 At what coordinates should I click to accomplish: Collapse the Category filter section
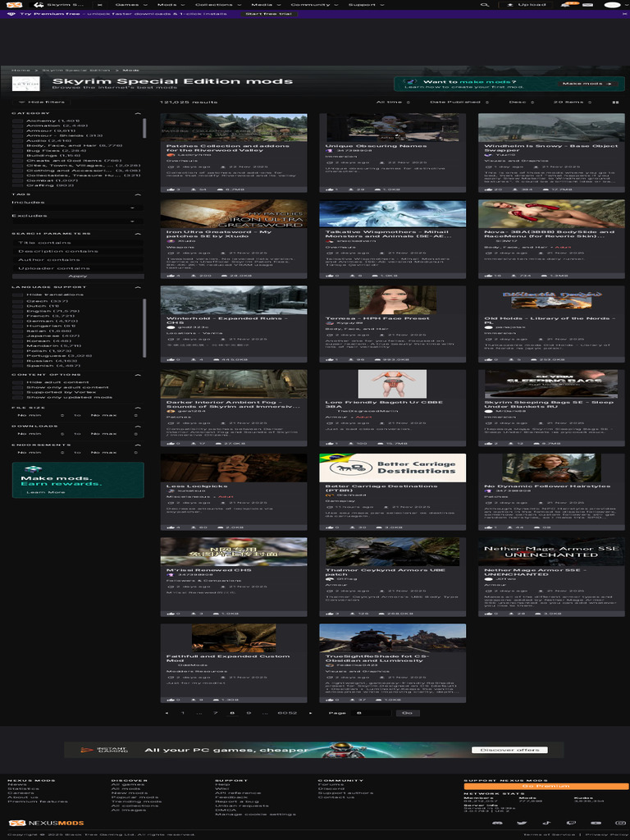(139, 112)
